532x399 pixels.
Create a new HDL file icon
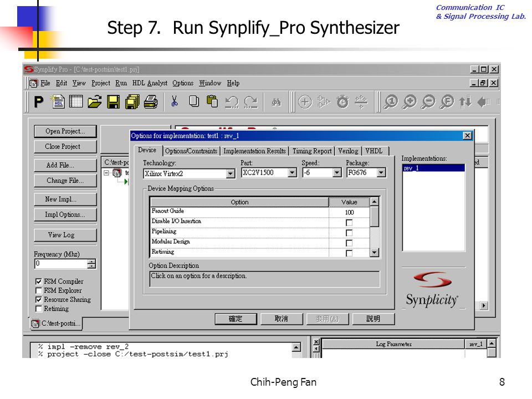pyautogui.click(x=58, y=101)
